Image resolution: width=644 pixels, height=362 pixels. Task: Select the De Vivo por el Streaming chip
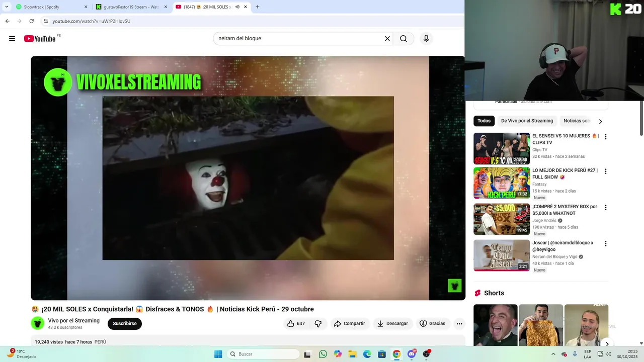coord(527,121)
